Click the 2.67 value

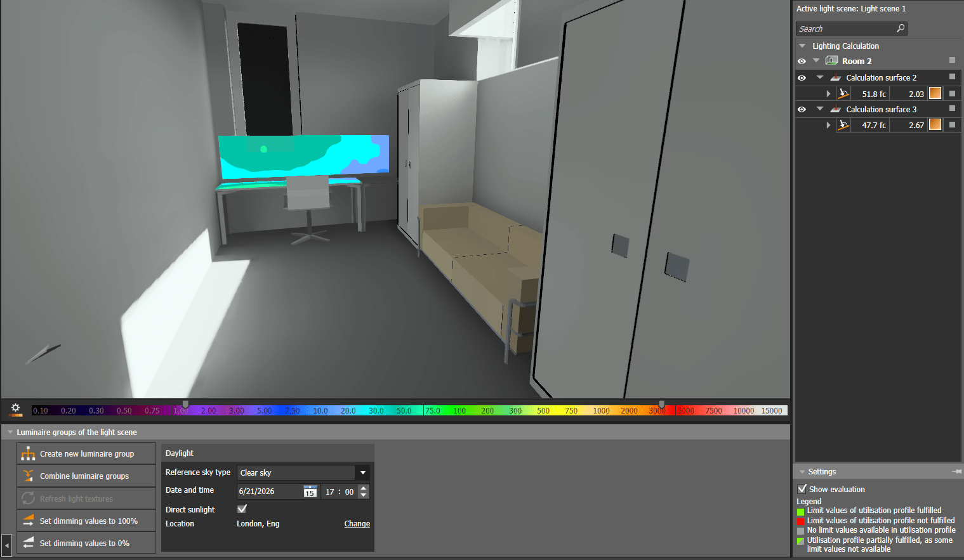[916, 126]
